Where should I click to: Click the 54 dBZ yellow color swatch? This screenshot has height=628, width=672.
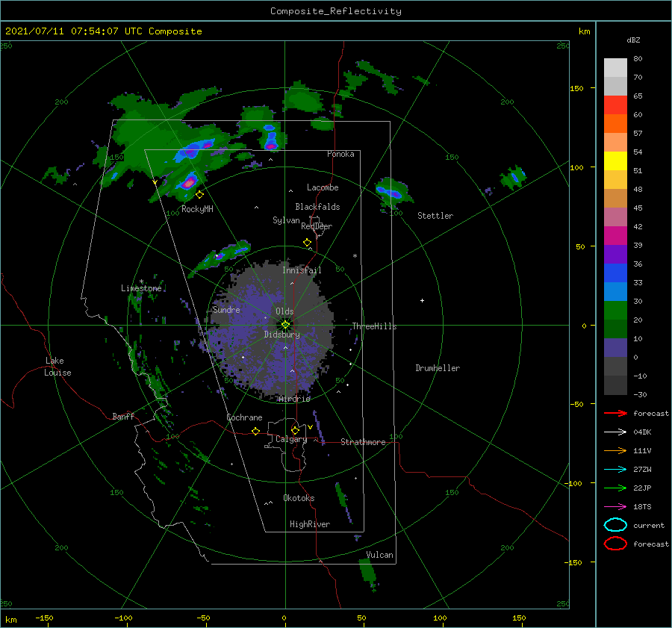tap(615, 161)
